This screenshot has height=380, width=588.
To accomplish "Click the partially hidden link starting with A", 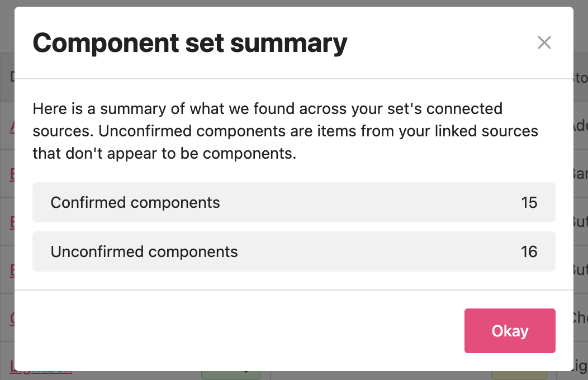I will (x=12, y=127).
